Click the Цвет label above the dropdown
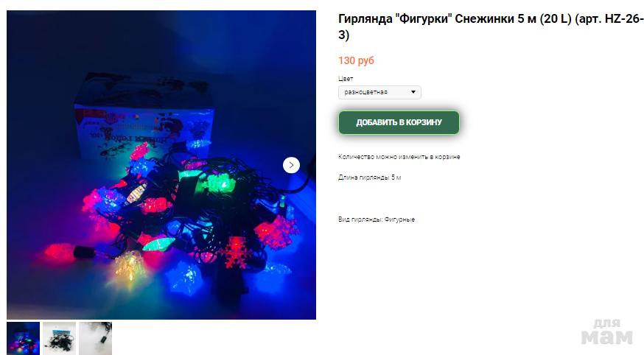The height and width of the screenshot is (355, 644). pyautogui.click(x=346, y=78)
